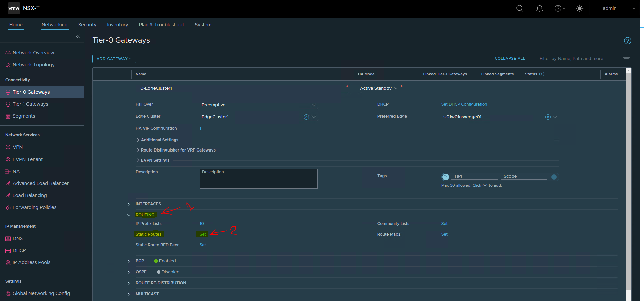This screenshot has width=644, height=301.
Task: Open the HA Mode Active Standby dropdown
Action: [378, 88]
